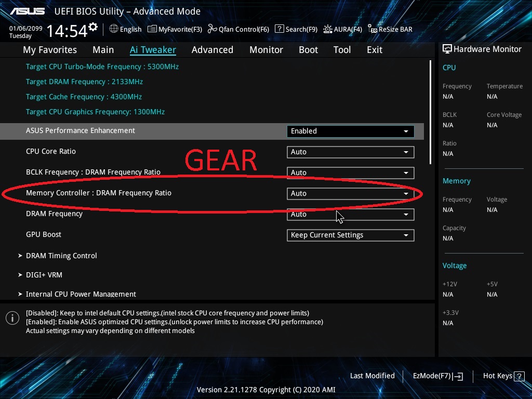
Task: Open the Boot tab
Action: [309, 50]
